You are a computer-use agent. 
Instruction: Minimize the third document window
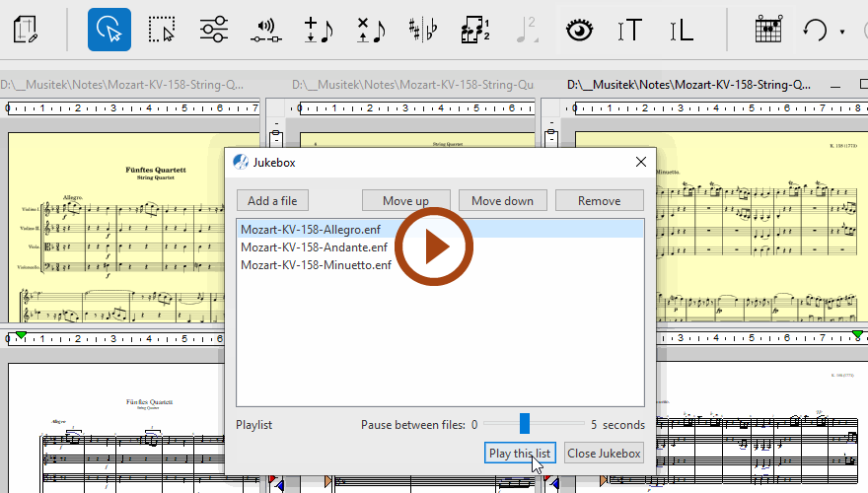click(x=835, y=85)
